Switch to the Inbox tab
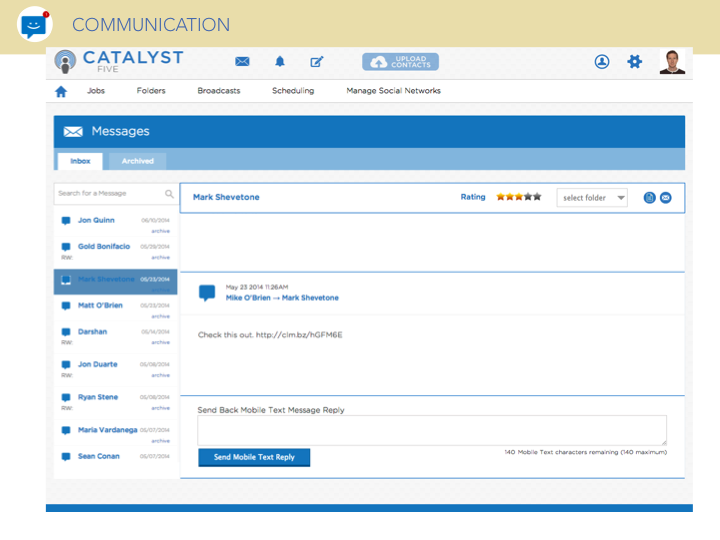Viewport: 720px width, 540px height. [80, 161]
